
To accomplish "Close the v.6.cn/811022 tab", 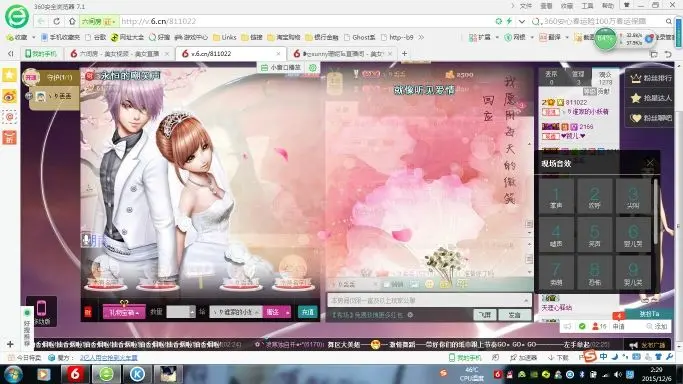I will [x=278, y=54].
